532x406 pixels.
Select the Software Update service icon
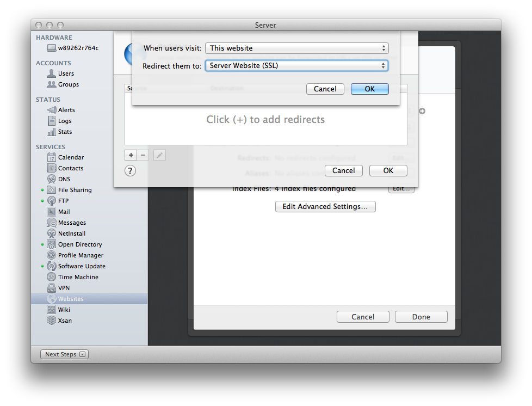pyautogui.click(x=52, y=266)
